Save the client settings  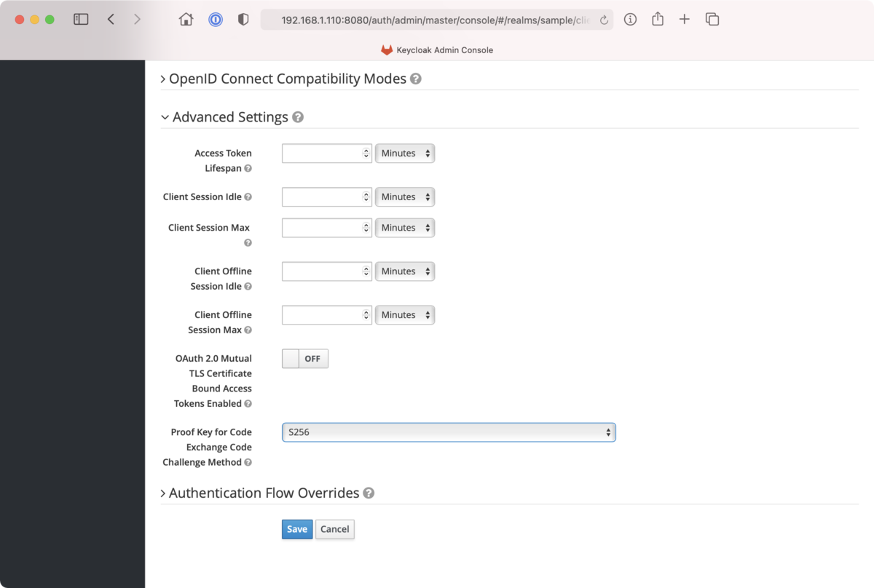pyautogui.click(x=297, y=529)
